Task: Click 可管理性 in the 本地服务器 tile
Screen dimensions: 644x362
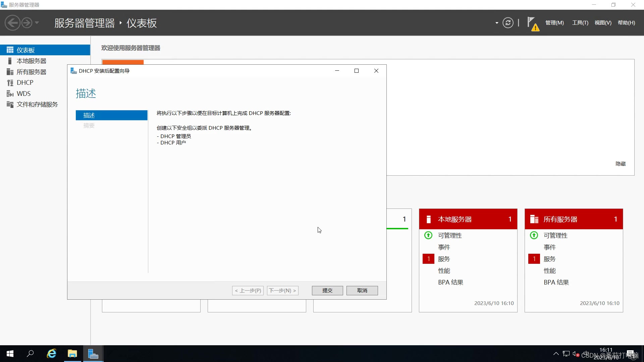Action: (450, 236)
